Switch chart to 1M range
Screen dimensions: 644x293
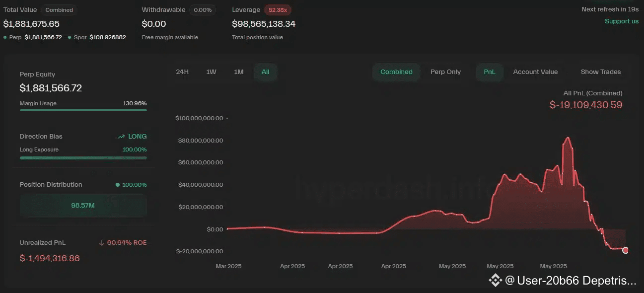tap(239, 72)
